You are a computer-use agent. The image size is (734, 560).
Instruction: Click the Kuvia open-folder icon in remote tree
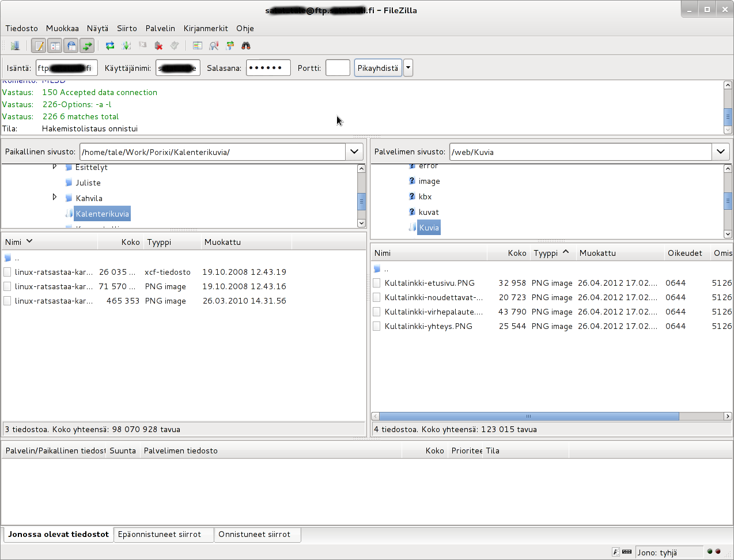pos(413,228)
